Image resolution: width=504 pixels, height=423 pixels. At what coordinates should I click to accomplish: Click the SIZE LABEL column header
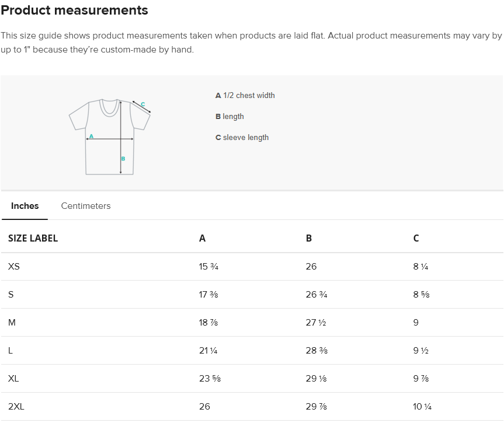(x=33, y=238)
